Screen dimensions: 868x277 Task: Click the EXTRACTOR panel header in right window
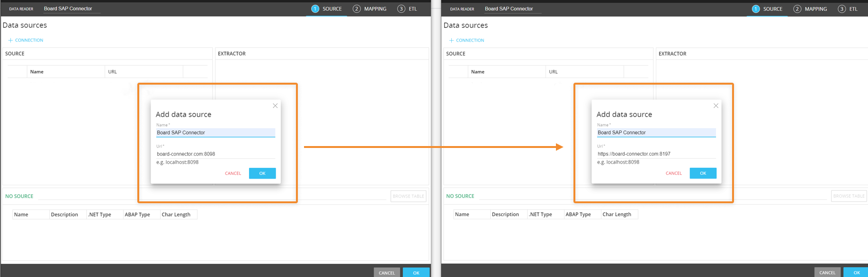(672, 54)
